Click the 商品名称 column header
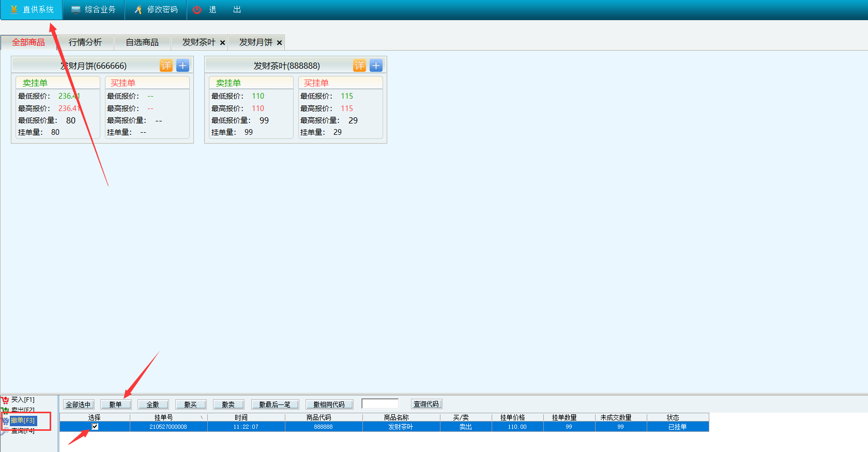The image size is (868, 452). coord(401,417)
